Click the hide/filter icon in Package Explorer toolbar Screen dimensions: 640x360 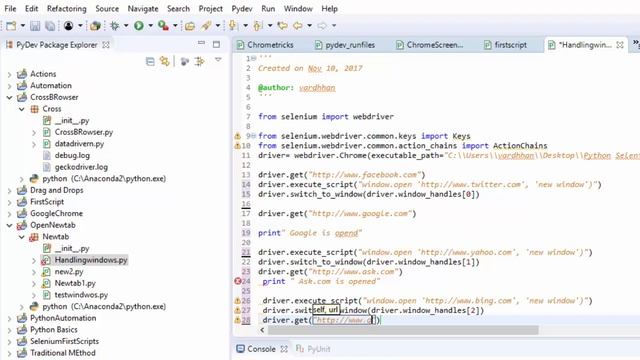coord(185,62)
